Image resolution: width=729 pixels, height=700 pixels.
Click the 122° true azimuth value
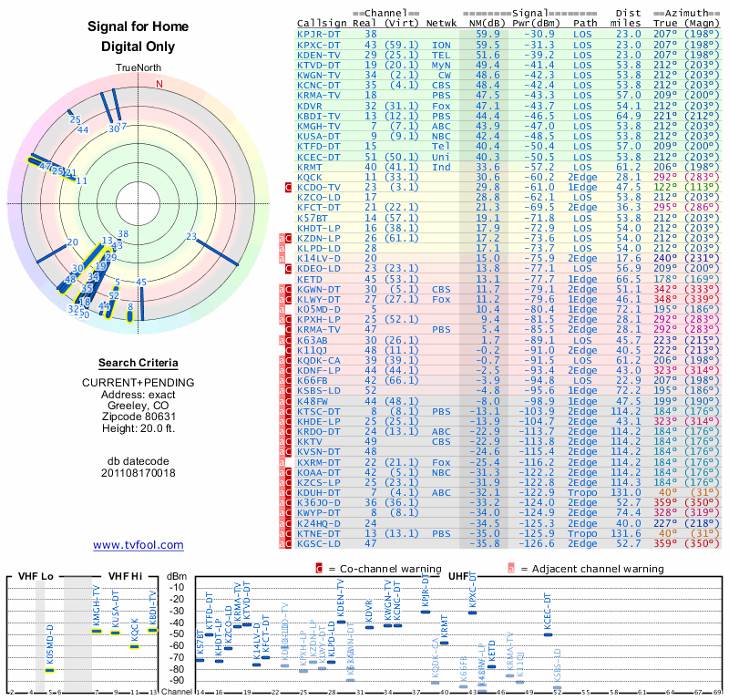click(665, 188)
